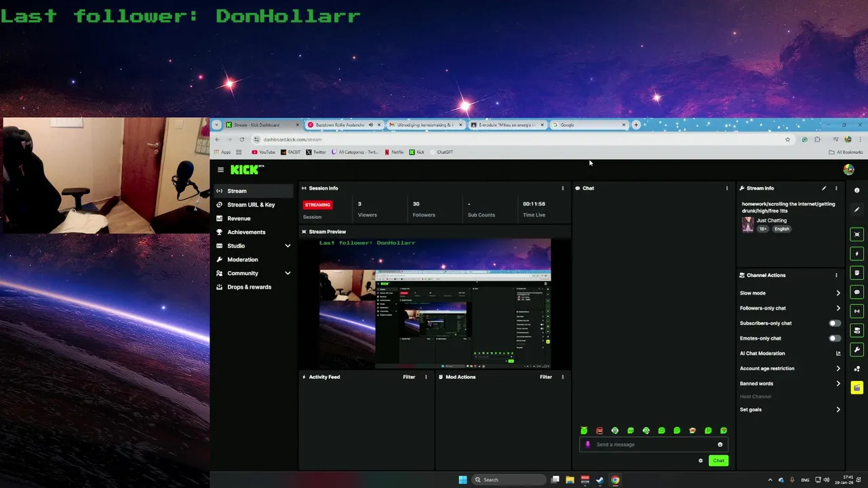Expand Followers-only chat options
This screenshot has width=868, height=488.
coord(838,308)
